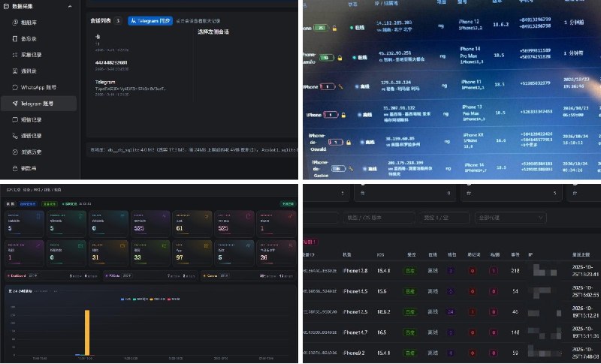Click the icon on the card showing 26

coord(290,245)
